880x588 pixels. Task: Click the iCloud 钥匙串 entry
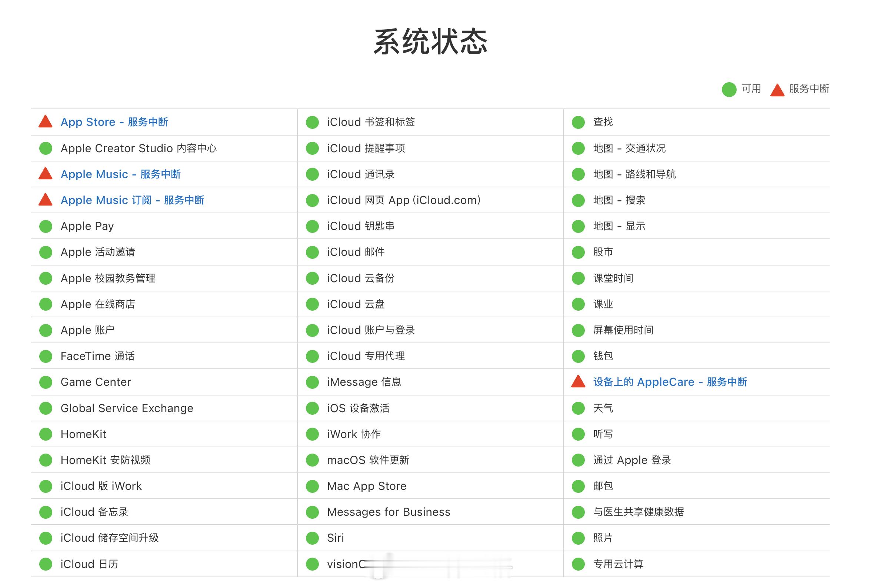pos(361,226)
